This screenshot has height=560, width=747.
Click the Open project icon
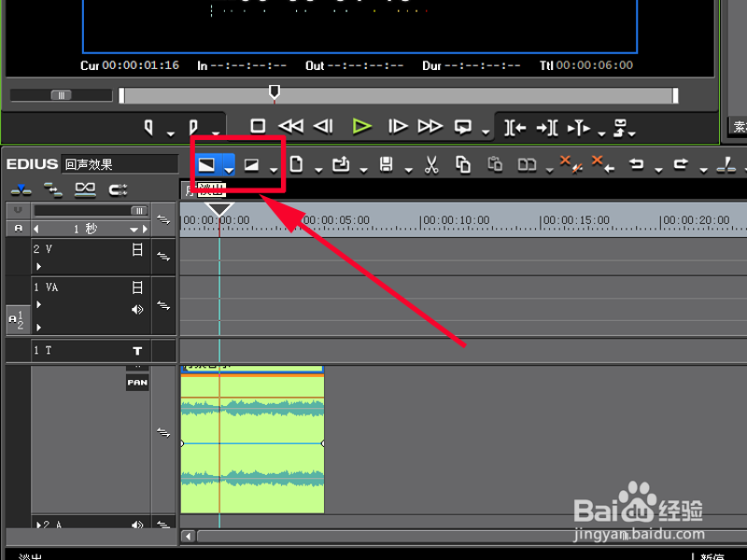pos(341,165)
